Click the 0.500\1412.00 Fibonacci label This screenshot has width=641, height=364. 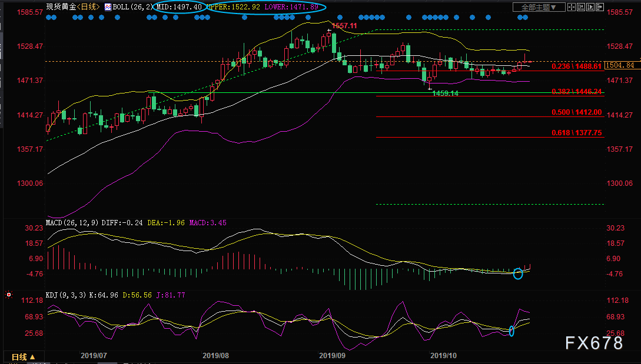coord(576,112)
